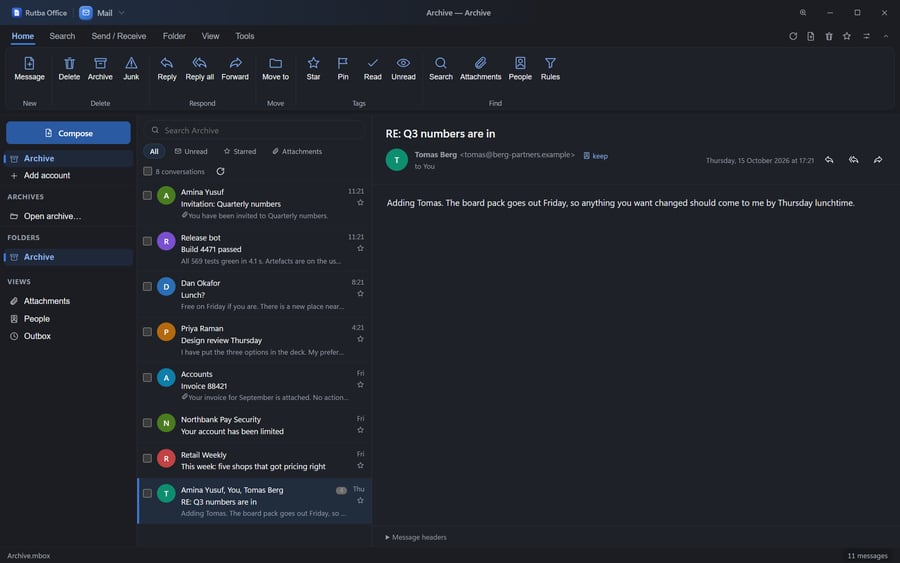Create a new Message from ribbon

[x=29, y=69]
